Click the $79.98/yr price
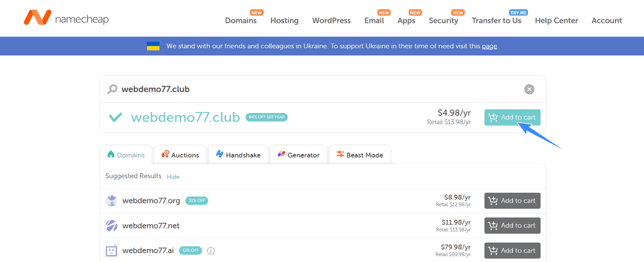The width and height of the screenshot is (644, 262). 456,247
